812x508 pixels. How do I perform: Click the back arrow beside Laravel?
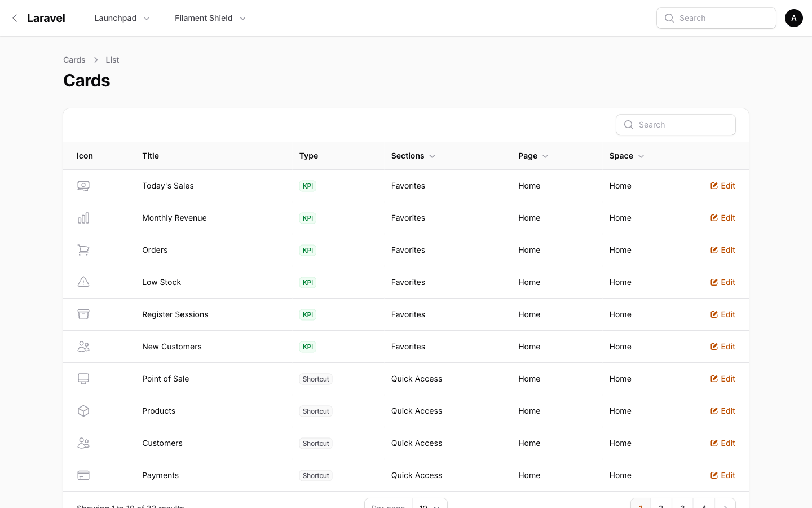tap(15, 18)
